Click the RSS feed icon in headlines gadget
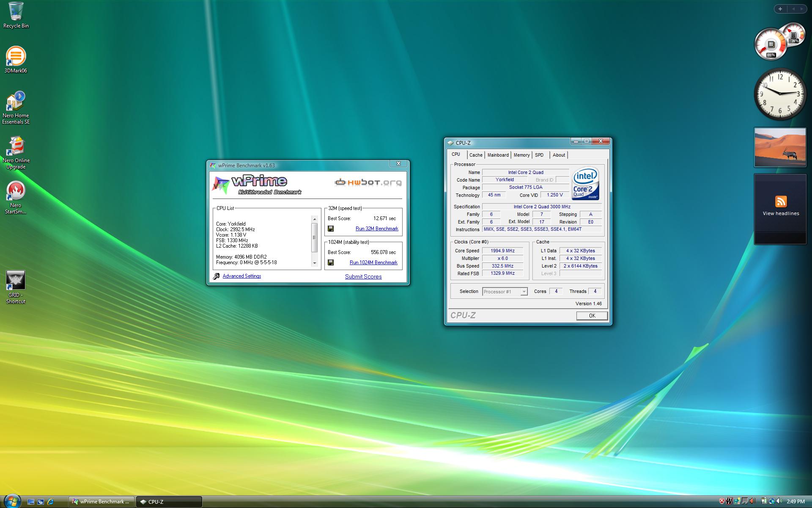Screen dimensions: 812x508 coord(781,202)
